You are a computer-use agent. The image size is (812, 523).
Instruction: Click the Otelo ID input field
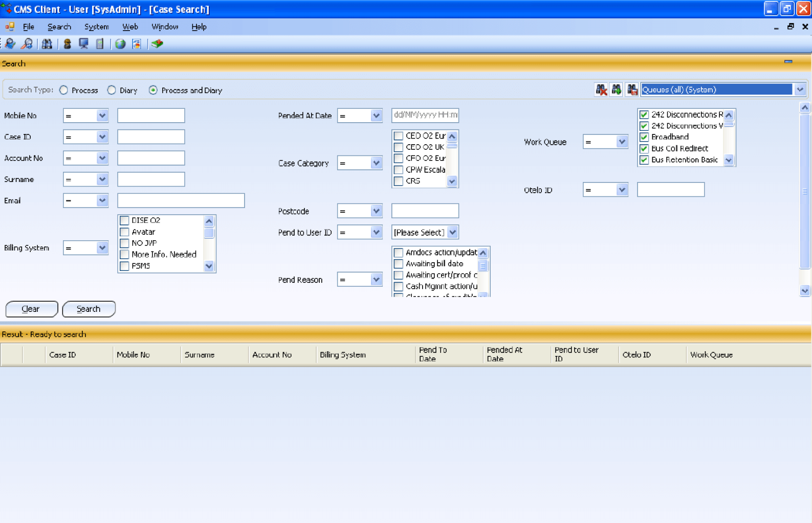(x=671, y=190)
